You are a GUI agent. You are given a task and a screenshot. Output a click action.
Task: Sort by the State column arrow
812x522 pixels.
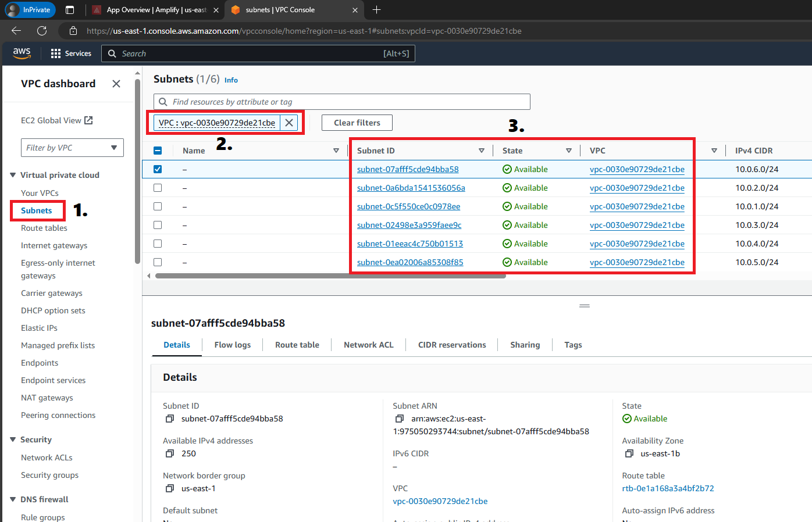tap(569, 151)
